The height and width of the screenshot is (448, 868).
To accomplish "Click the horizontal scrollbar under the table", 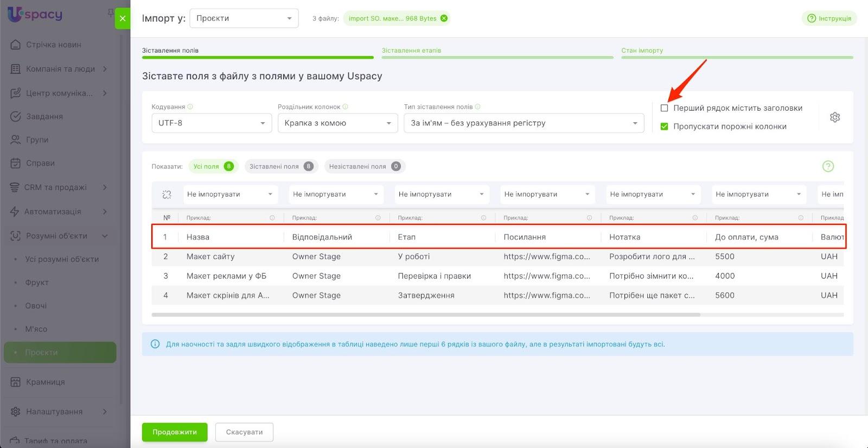I will click(426, 314).
